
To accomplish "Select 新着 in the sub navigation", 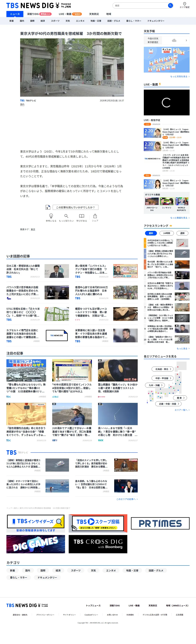I will pos(11,21).
